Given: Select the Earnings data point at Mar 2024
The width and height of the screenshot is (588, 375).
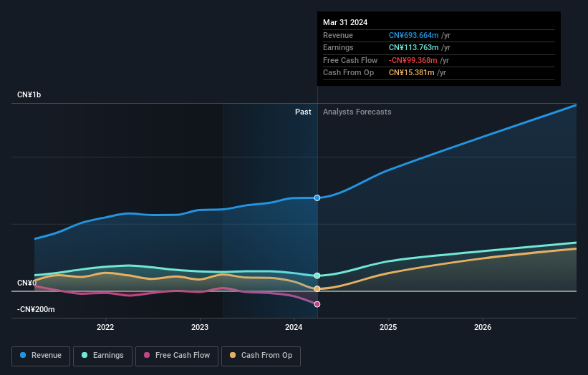Looking at the screenshot, I should pyautogui.click(x=317, y=276).
